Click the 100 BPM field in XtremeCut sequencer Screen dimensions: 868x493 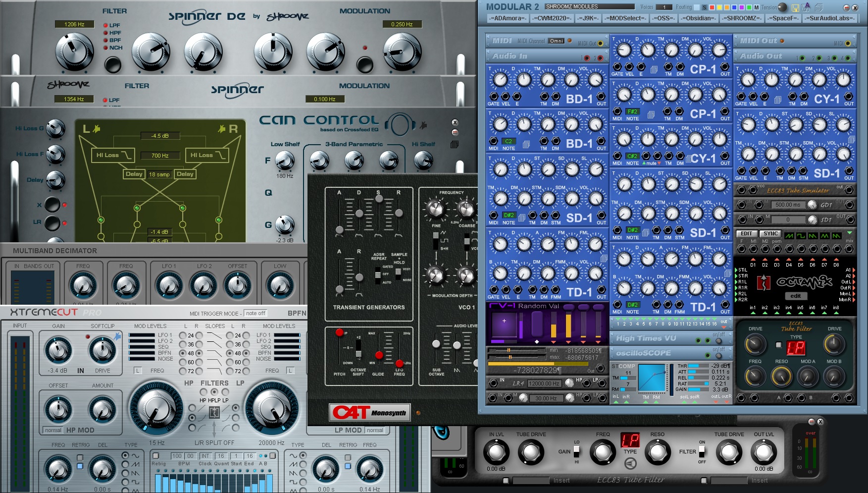tap(177, 456)
